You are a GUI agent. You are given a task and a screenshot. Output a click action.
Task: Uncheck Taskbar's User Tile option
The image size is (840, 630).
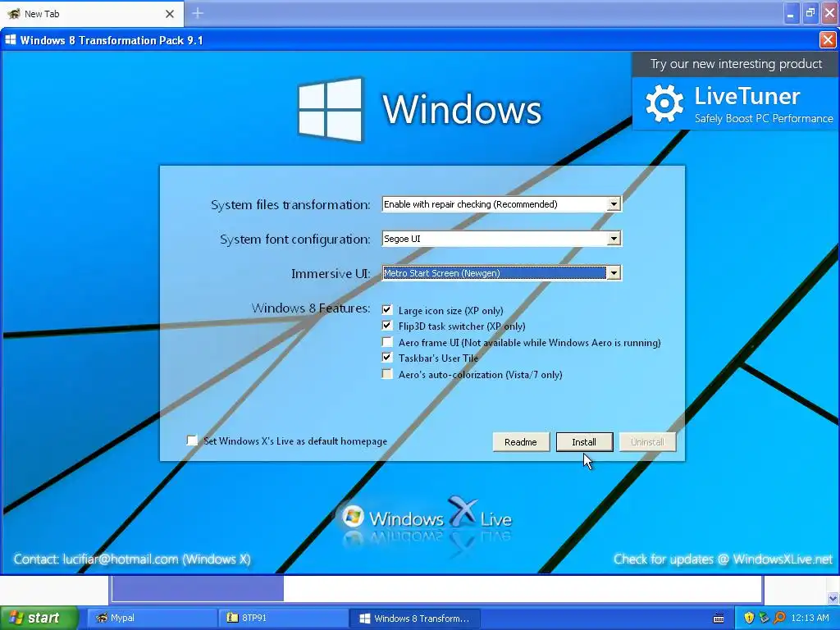387,358
